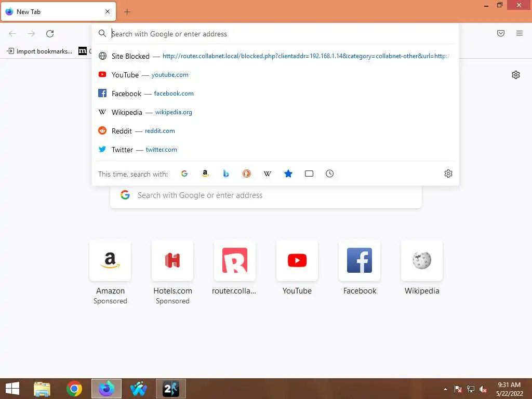Open the blue W app on taskbar

tap(138, 389)
